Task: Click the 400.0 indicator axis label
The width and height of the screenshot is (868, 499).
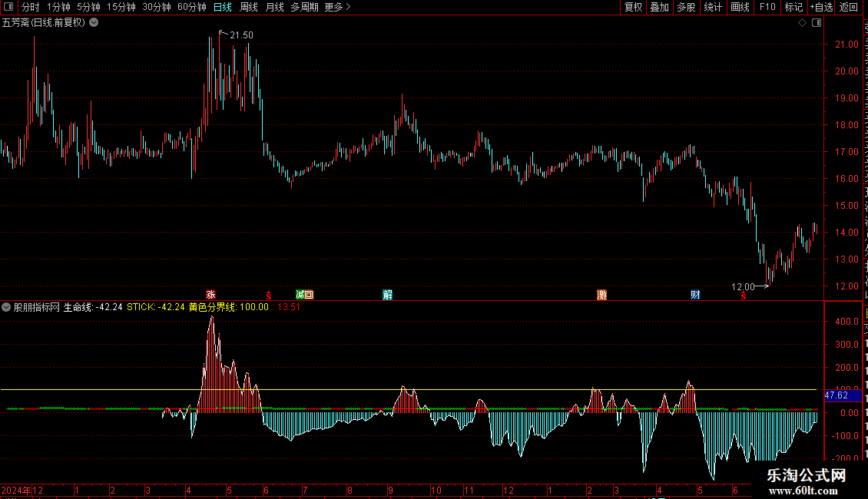Action: pyautogui.click(x=847, y=322)
